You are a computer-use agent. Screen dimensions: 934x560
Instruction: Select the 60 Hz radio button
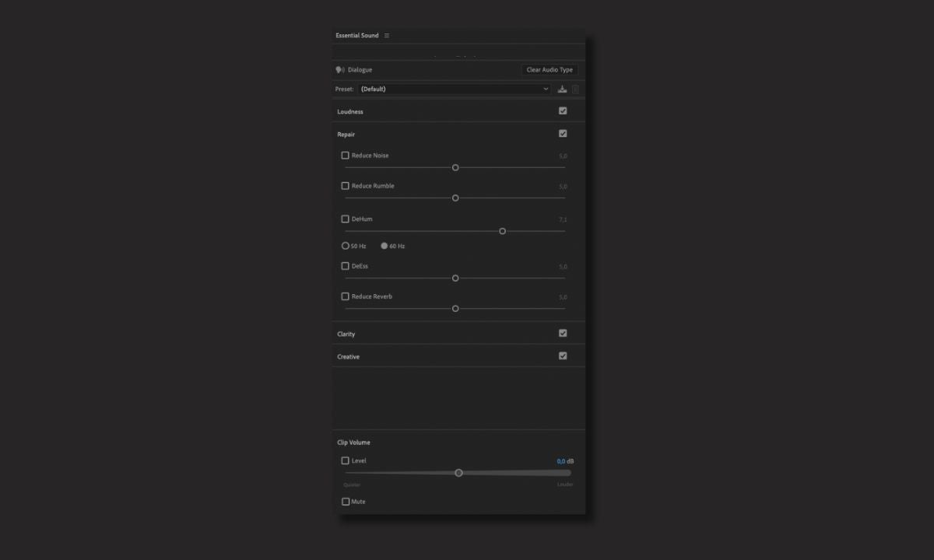384,246
